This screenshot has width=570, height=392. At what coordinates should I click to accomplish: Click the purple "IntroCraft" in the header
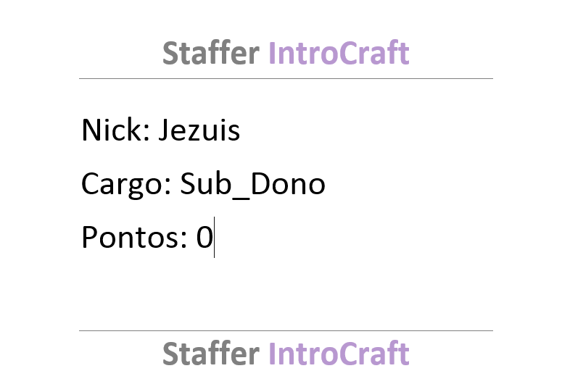pyautogui.click(x=339, y=53)
